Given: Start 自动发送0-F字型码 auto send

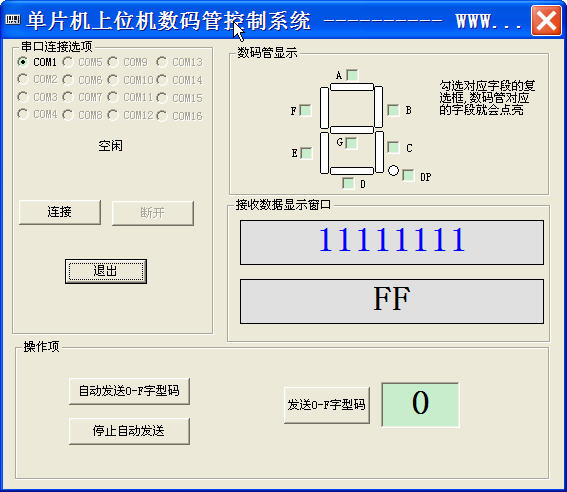Looking at the screenshot, I should pos(129,391).
